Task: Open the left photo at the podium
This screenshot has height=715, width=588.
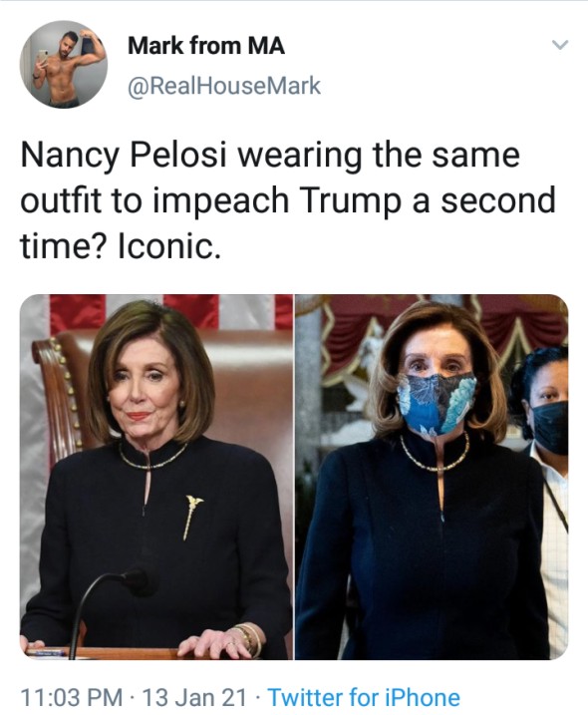Action: pyautogui.click(x=156, y=477)
